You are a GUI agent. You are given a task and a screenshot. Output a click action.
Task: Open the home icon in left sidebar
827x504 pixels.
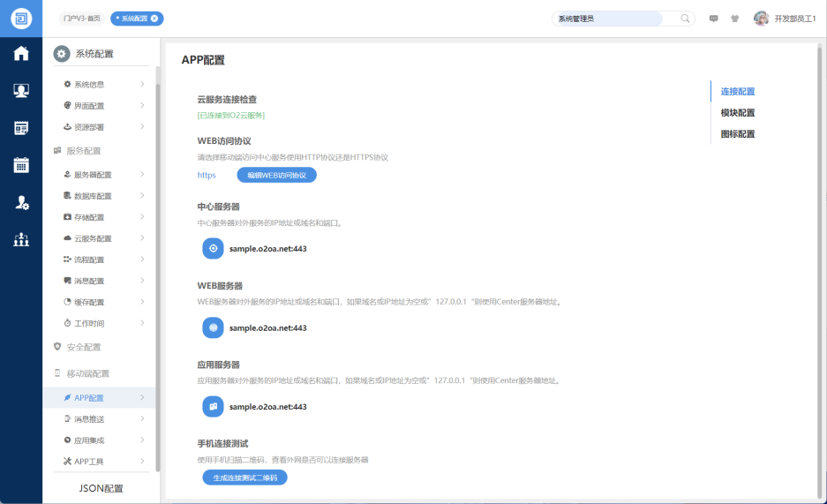[x=21, y=54]
